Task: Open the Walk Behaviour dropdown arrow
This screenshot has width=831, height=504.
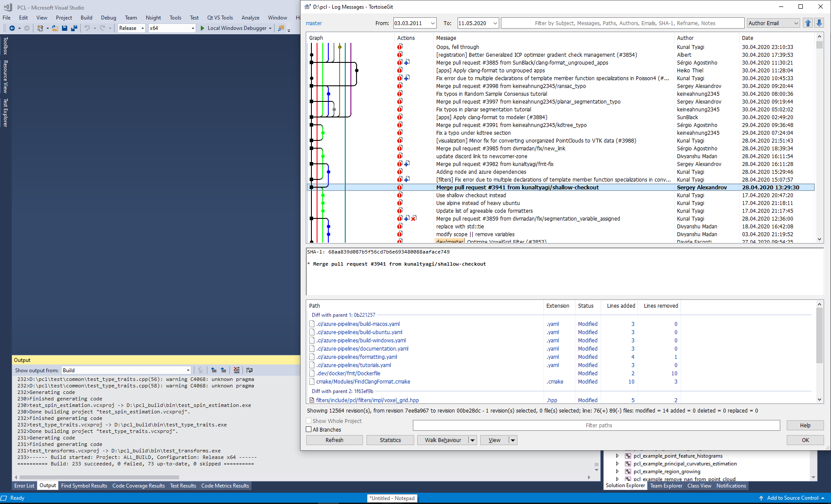Action: coord(472,440)
